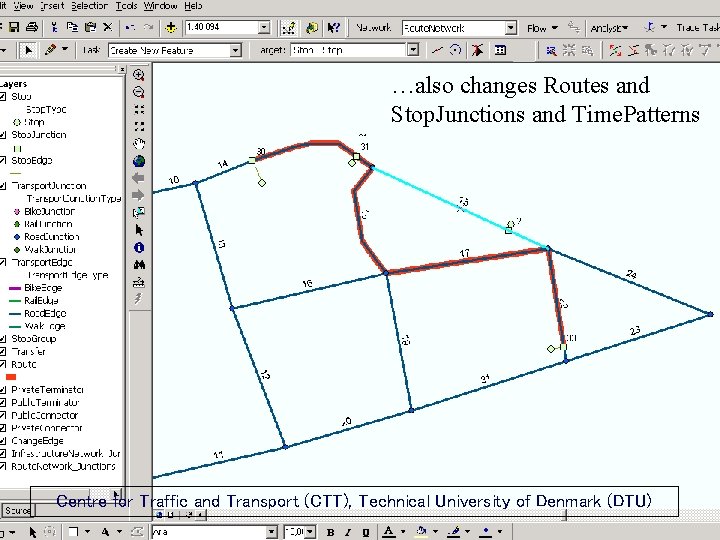Select the Pan hand tool
The width and height of the screenshot is (720, 540).
coord(139,144)
